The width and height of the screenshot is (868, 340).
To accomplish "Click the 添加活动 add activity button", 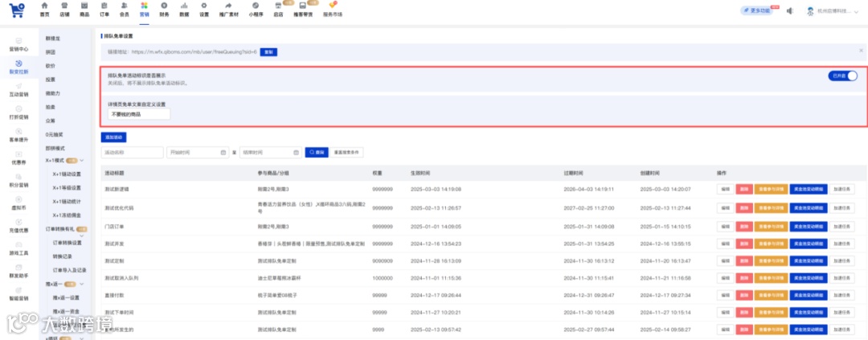I will coord(113,137).
